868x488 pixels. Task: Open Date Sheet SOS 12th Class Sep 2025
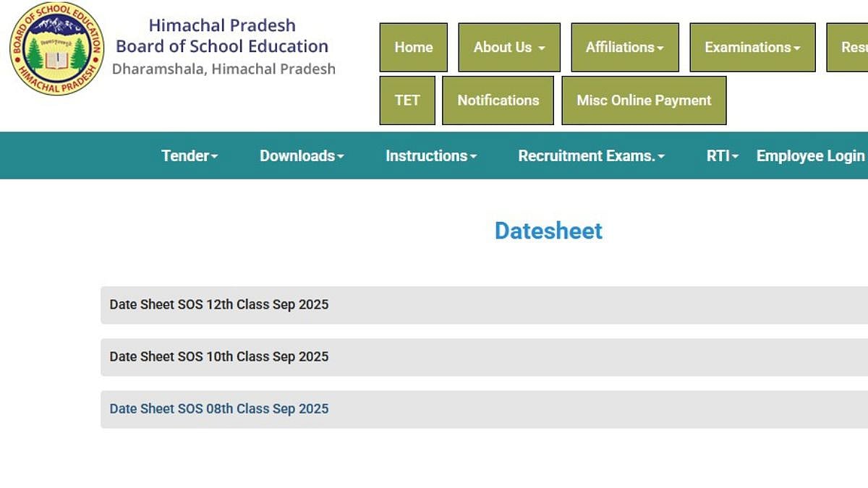[218, 304]
